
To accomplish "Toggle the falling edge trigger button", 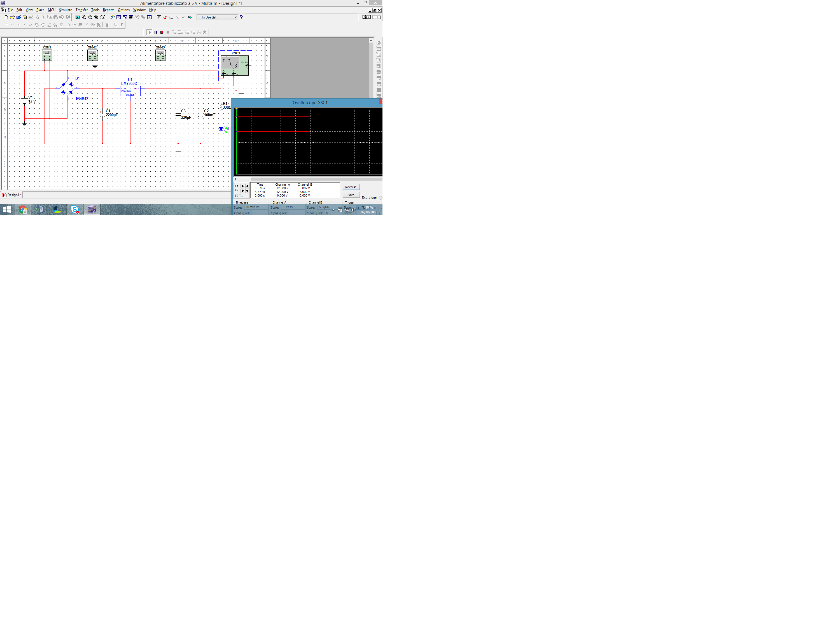I will coord(363,208).
